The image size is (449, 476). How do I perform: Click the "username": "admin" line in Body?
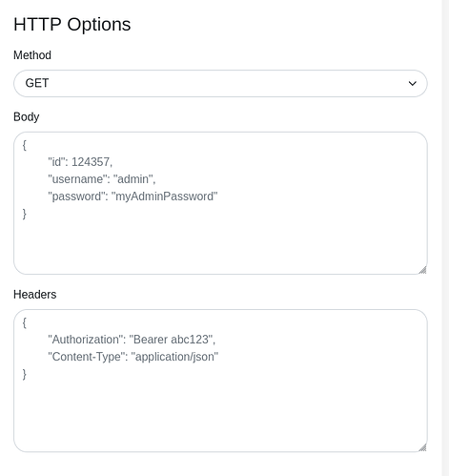click(x=102, y=179)
